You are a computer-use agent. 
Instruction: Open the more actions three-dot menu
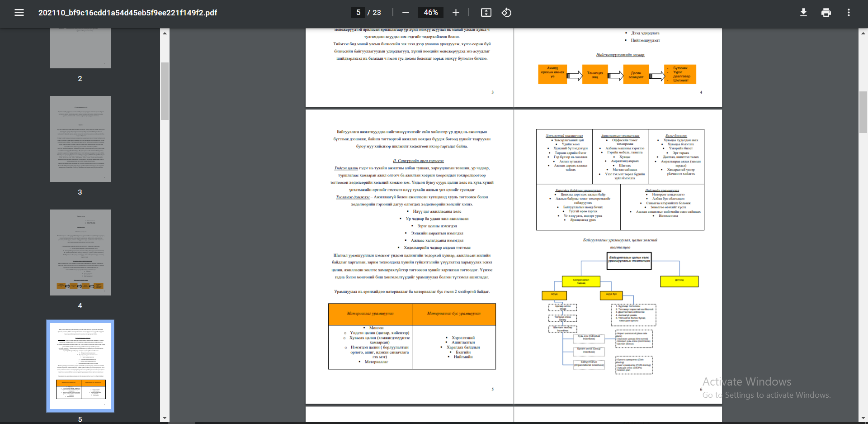click(x=849, y=13)
